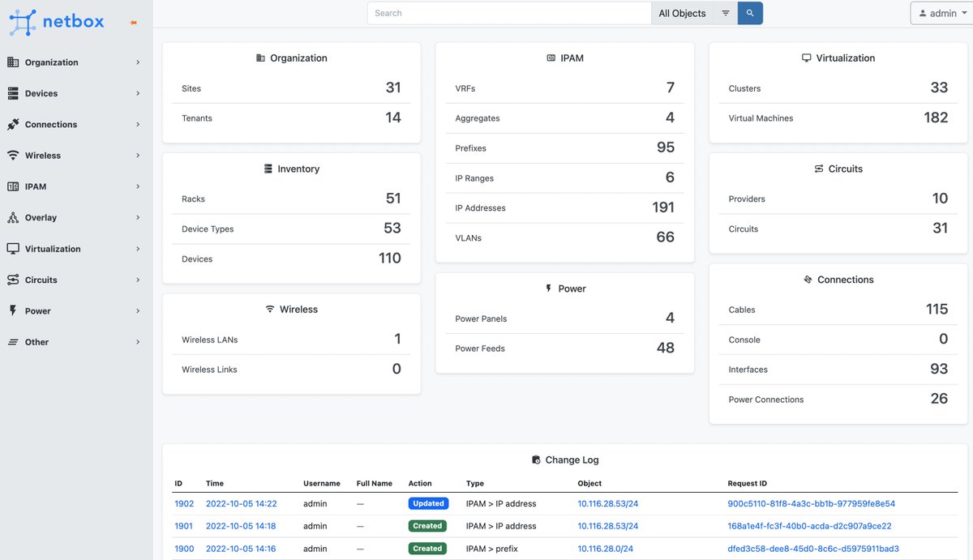Viewport: 973px width, 560px height.
Task: Click the search magnifier button
Action: [x=750, y=13]
